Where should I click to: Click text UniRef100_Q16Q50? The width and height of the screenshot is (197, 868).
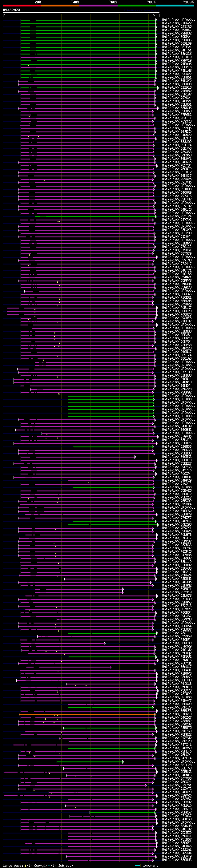point(177,91)
